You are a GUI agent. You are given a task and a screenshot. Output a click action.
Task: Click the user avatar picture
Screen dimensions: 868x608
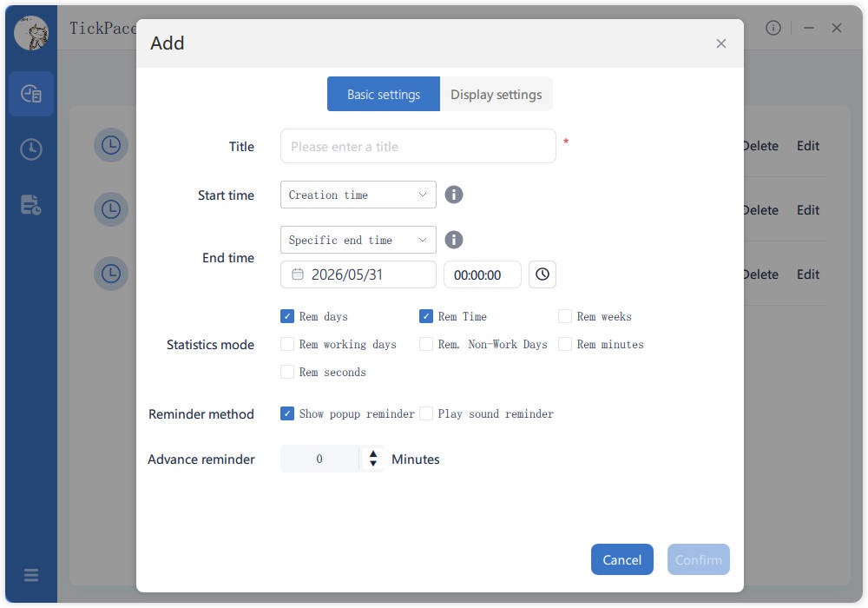[31, 32]
